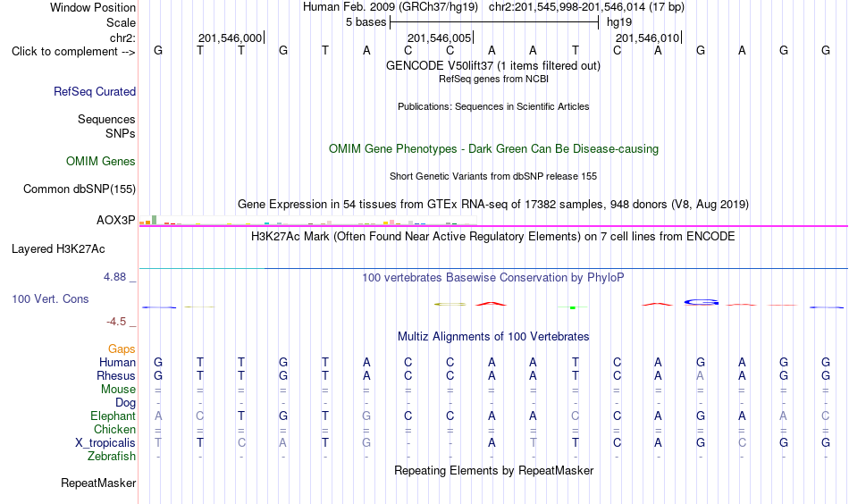Open the OMIM Genes track label
The width and height of the screenshot is (849, 504).
101,162
